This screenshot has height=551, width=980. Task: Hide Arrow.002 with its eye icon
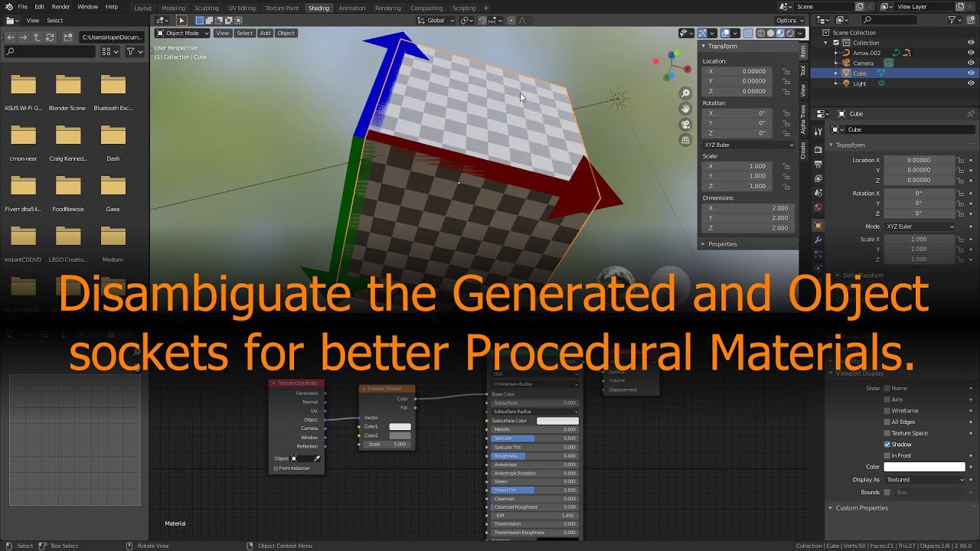coord(971,53)
